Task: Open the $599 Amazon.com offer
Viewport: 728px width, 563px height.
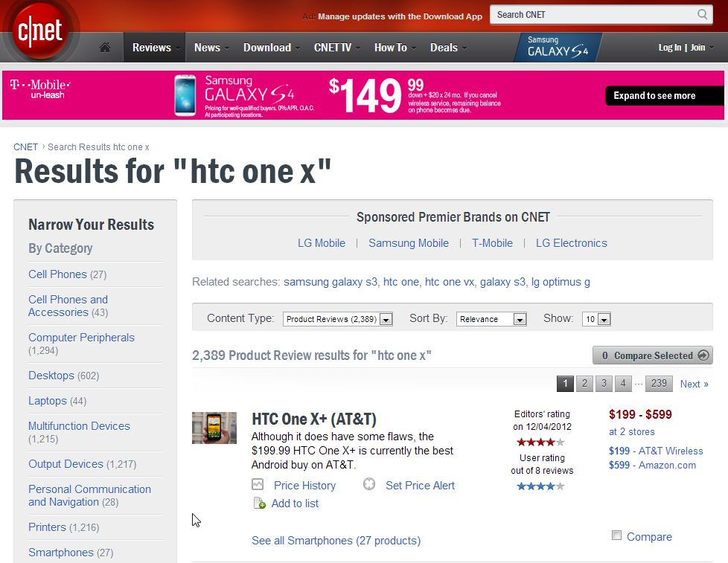Action: point(652,465)
